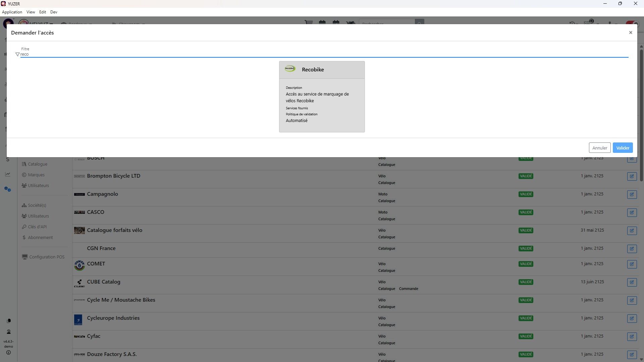644x362 pixels.
Task: Edit the CUBE Catalog access row
Action: coord(632,282)
